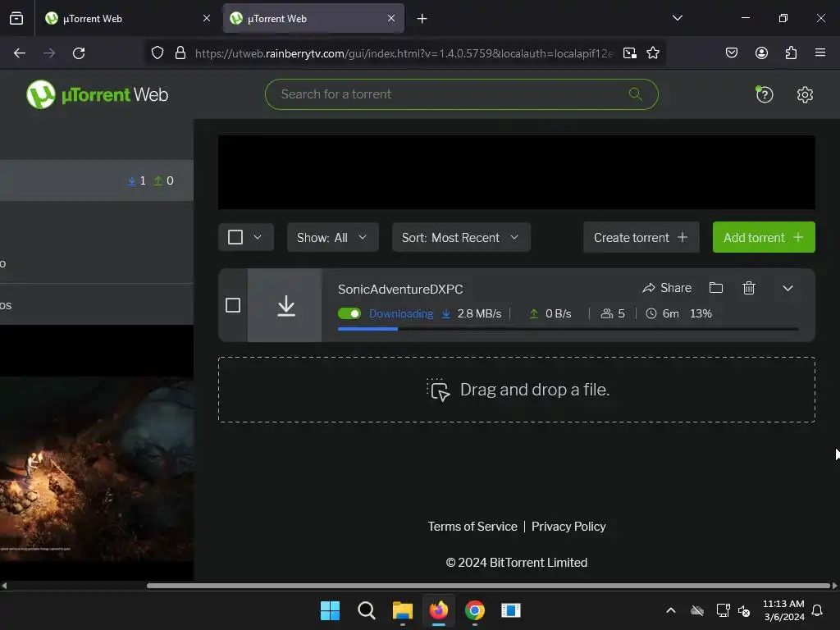
Task: Open Windows taskbar search
Action: click(x=367, y=610)
